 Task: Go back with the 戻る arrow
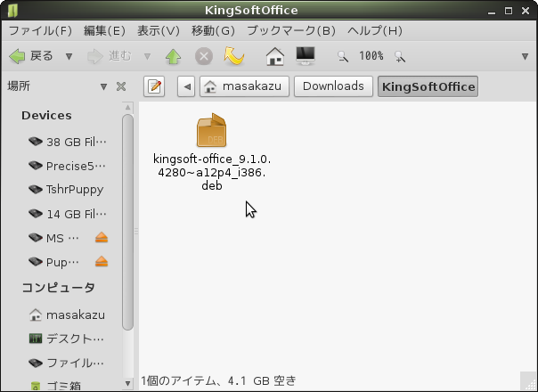(31, 56)
